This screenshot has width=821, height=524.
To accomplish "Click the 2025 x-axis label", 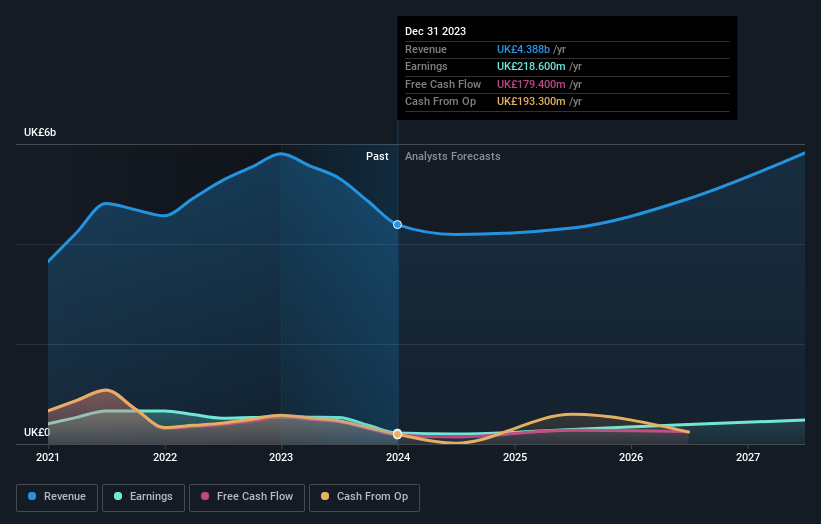I will (515, 458).
